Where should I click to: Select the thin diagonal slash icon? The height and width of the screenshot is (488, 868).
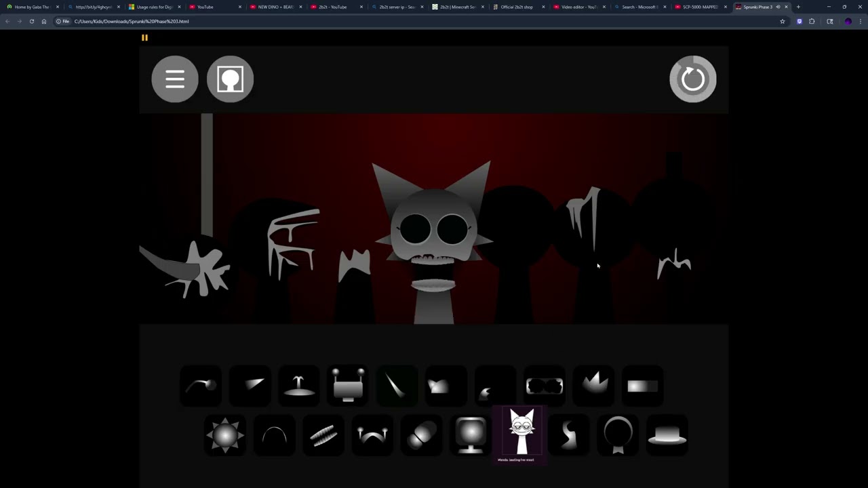pyautogui.click(x=397, y=386)
